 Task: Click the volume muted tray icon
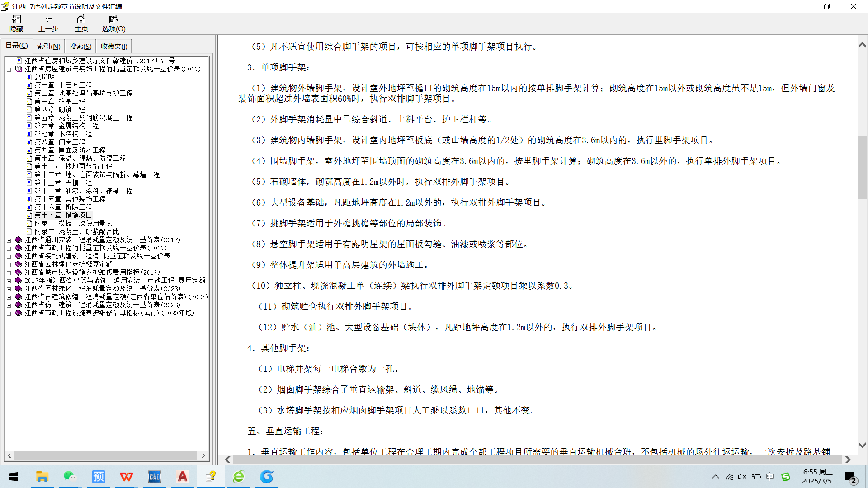pos(742,477)
